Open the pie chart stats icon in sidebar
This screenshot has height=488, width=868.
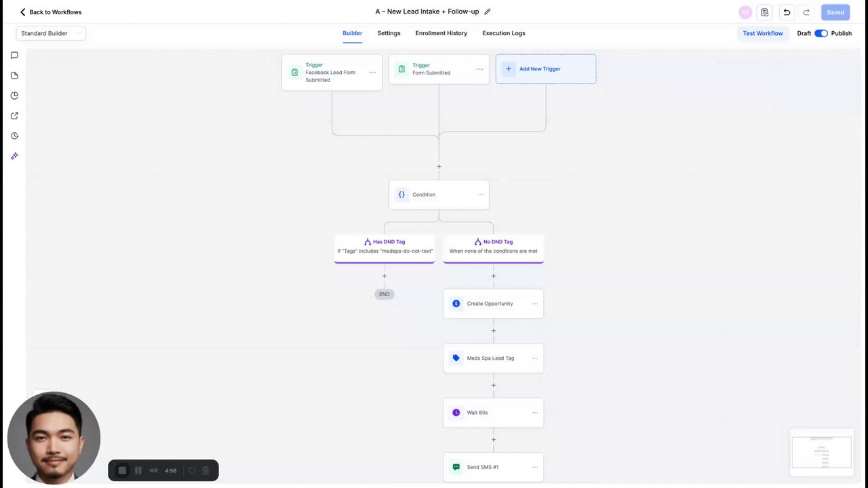14,96
